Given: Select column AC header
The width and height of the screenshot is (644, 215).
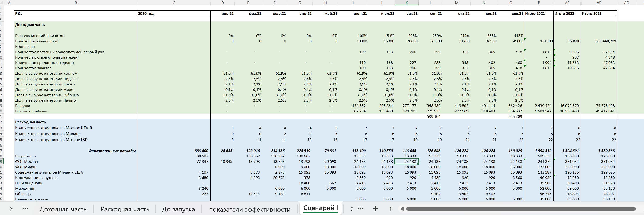Looking at the screenshot, I should 567,3.
